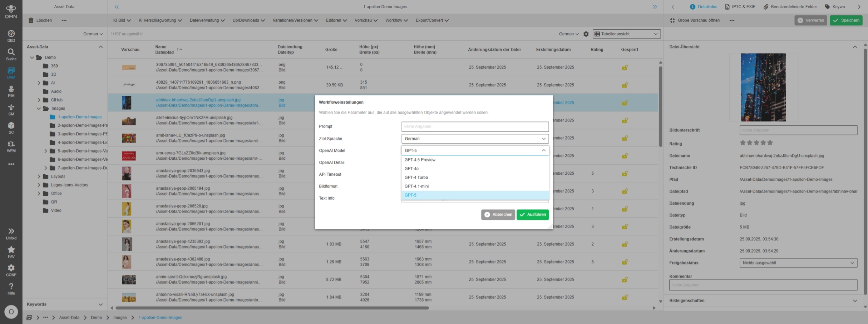Open the WFM workflow module icon

[11, 146]
